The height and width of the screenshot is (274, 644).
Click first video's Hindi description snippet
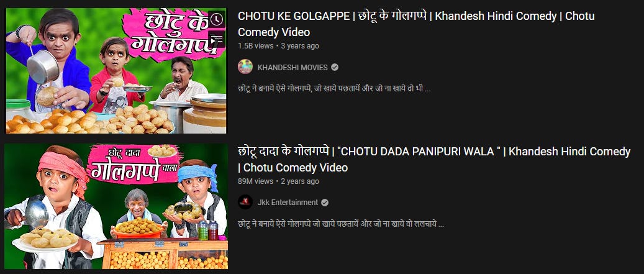click(334, 88)
